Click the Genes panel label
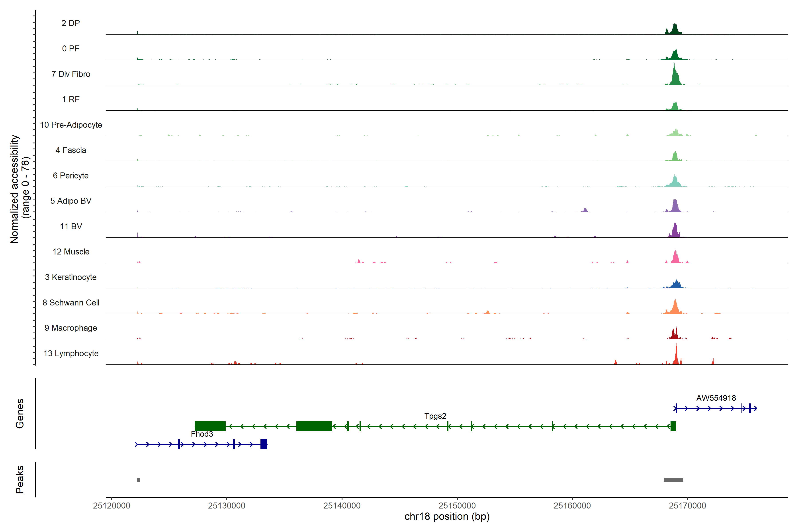798x532 pixels. [x=20, y=414]
